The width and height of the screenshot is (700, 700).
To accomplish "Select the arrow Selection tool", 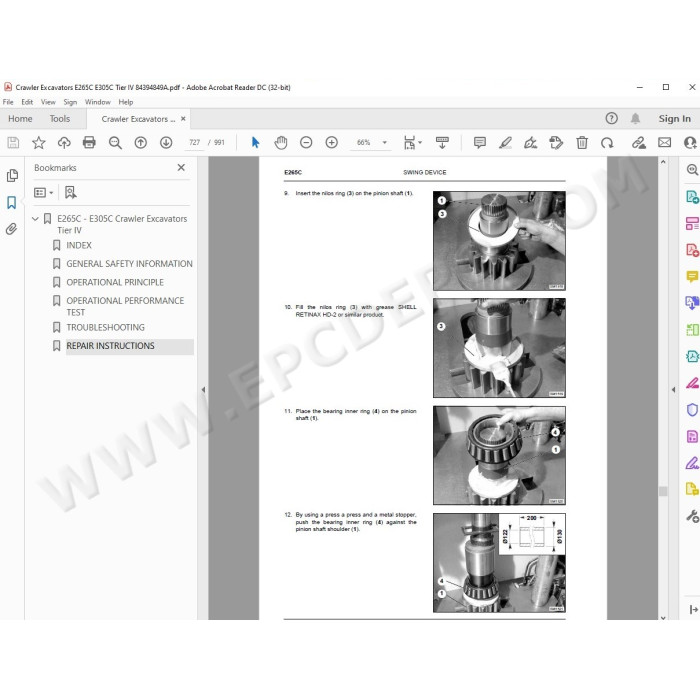I will [255, 143].
